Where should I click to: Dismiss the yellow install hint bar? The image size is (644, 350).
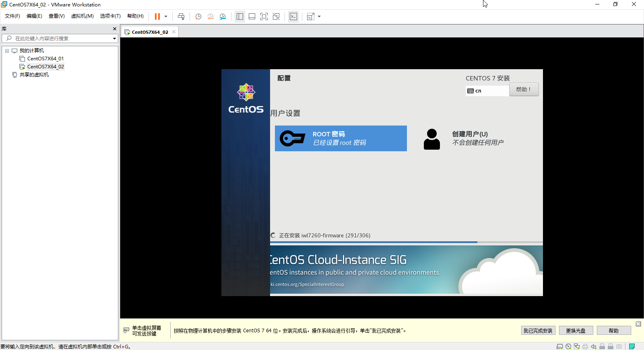638,324
